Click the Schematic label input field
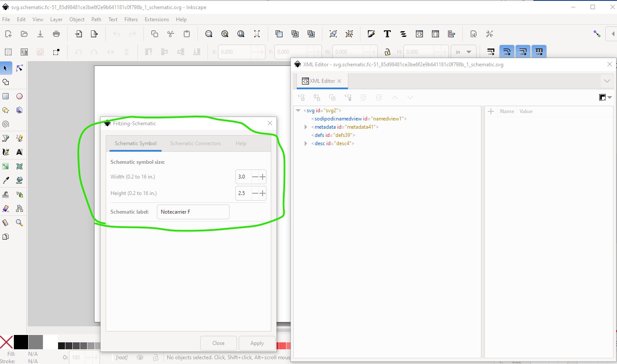Screen dimensions: 617x364 (x=193, y=212)
